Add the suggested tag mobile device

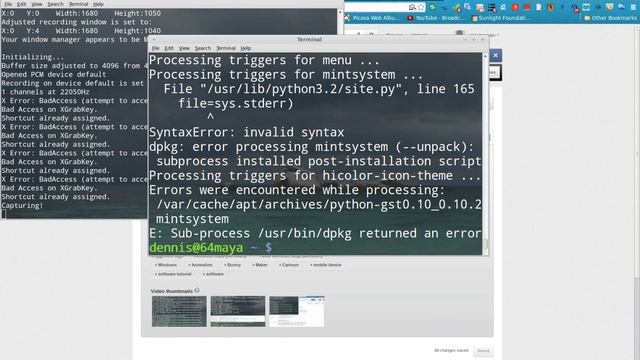326,265
